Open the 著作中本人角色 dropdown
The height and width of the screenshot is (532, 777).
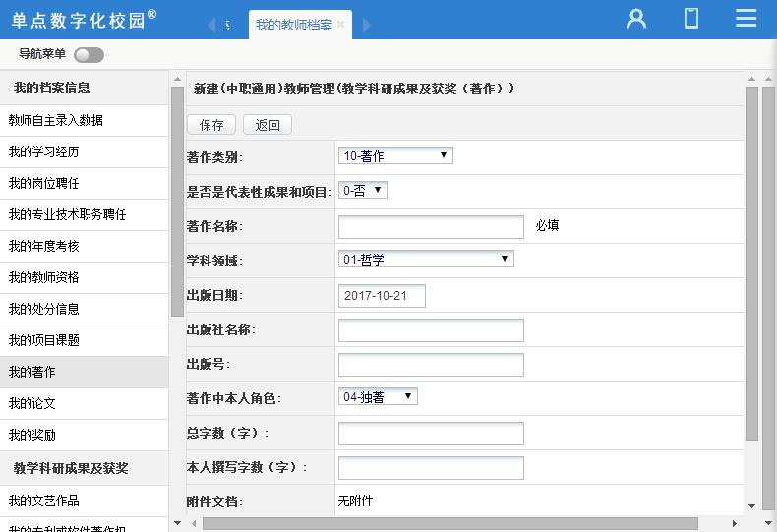(x=378, y=396)
